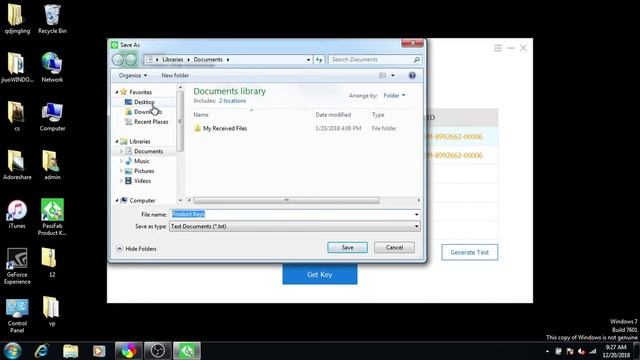Viewport: 640px width, 360px height.
Task: Select Desktop in Favorites
Action: tap(144, 102)
